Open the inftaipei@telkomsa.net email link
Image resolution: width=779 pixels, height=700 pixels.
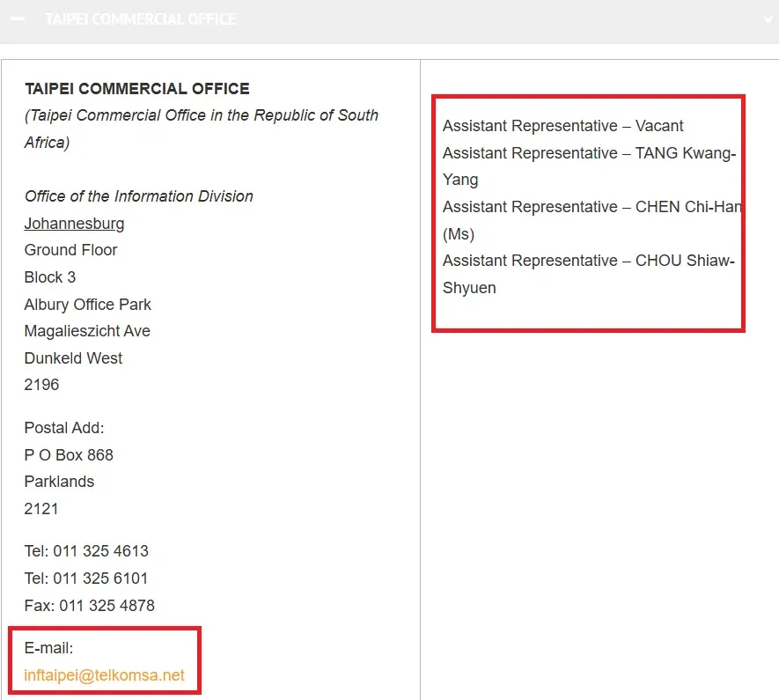(105, 675)
